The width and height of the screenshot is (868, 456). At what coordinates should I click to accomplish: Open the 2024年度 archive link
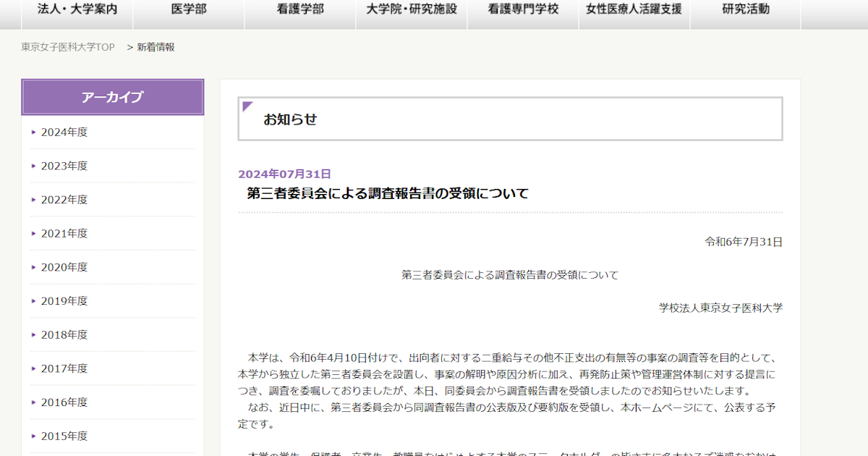tap(64, 132)
